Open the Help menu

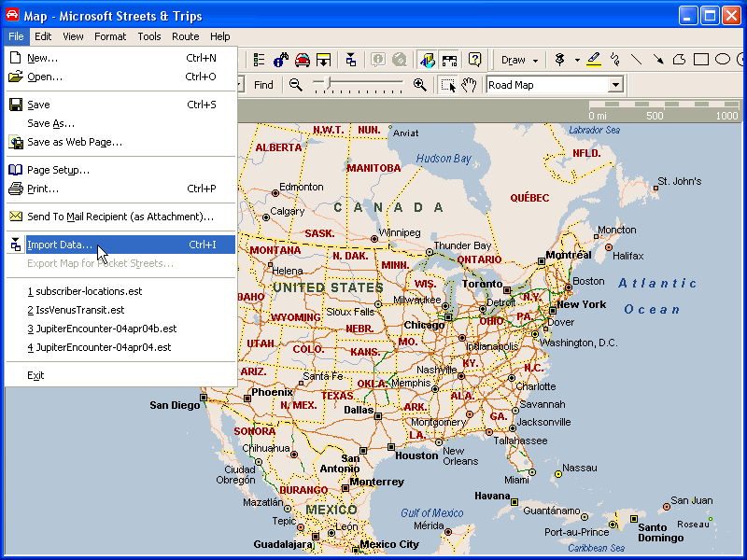[219, 36]
